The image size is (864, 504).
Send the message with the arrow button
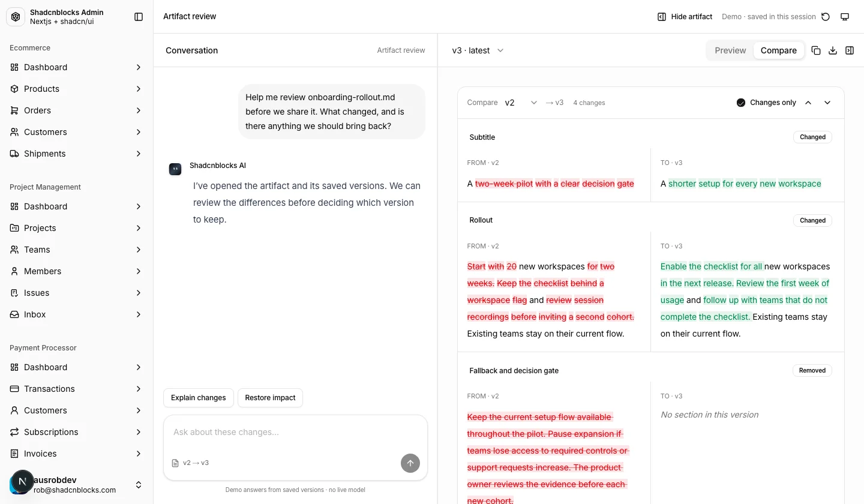[x=410, y=463]
